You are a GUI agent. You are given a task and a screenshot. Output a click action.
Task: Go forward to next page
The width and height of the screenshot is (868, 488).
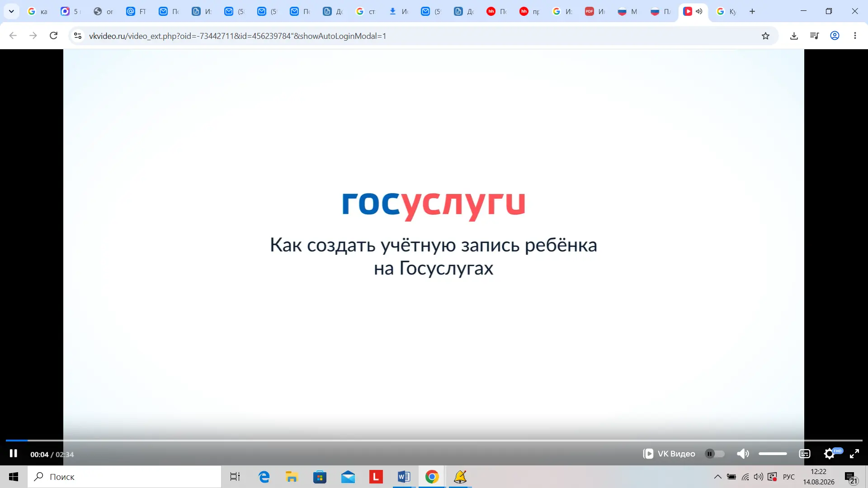33,36
